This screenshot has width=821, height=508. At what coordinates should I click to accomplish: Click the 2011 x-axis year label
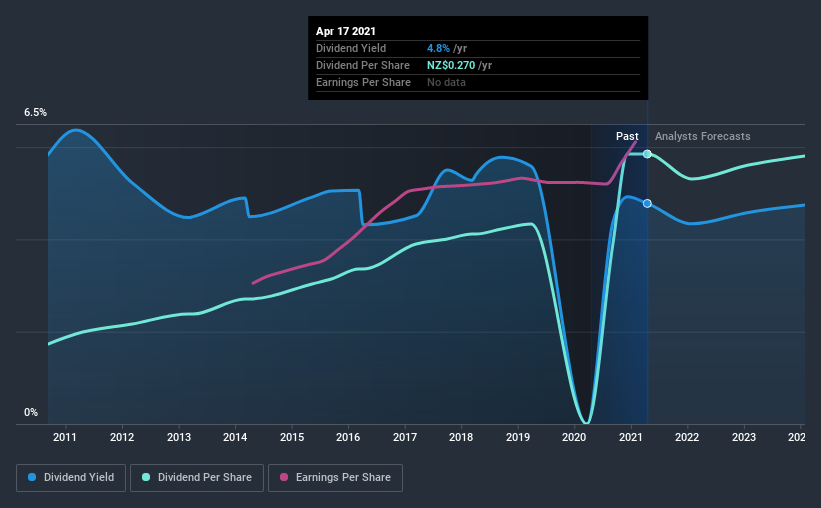pos(65,437)
